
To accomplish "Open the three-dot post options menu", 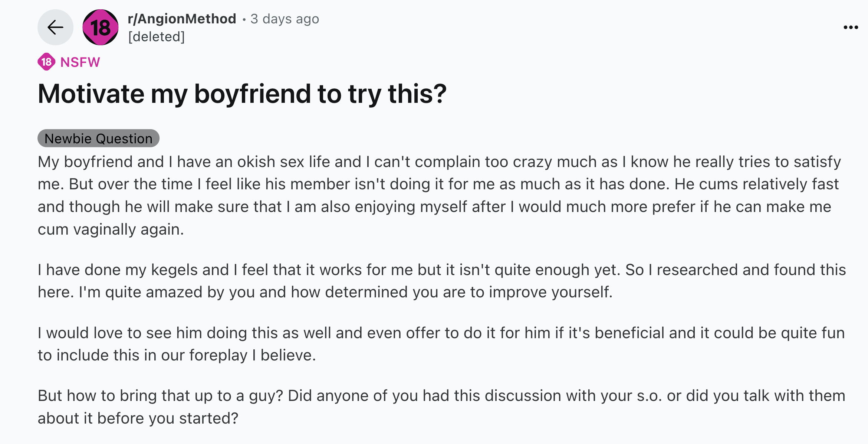I will [851, 27].
